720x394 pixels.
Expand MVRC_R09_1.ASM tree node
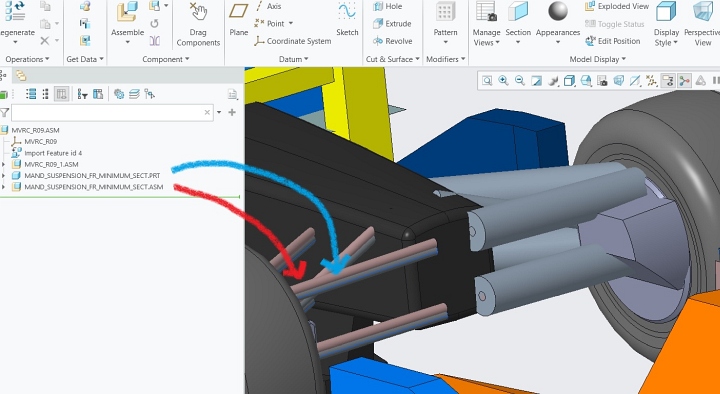click(4, 164)
